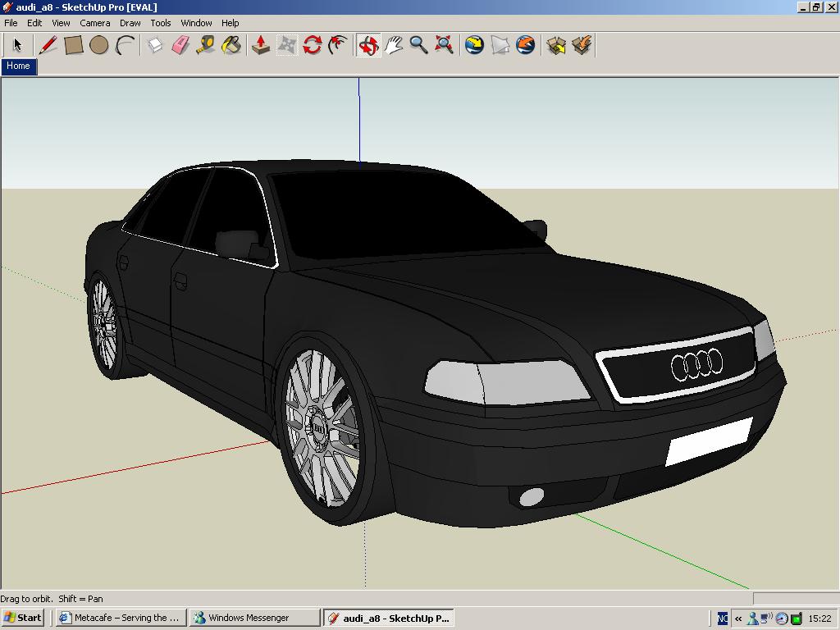Open the Draw menu
840x630 pixels.
130,23
